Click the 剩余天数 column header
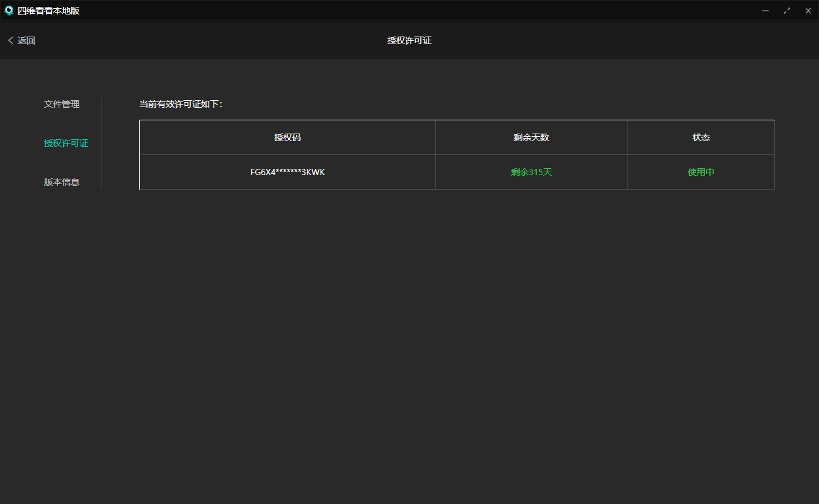 coord(531,137)
